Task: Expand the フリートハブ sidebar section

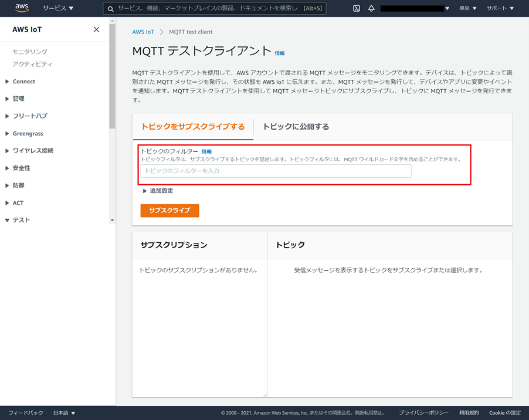Action: pos(26,116)
